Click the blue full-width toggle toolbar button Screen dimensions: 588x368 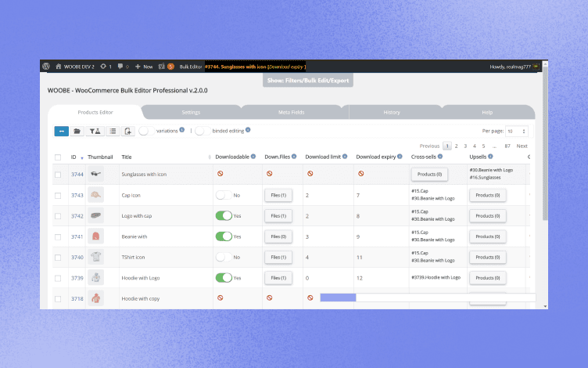click(62, 131)
